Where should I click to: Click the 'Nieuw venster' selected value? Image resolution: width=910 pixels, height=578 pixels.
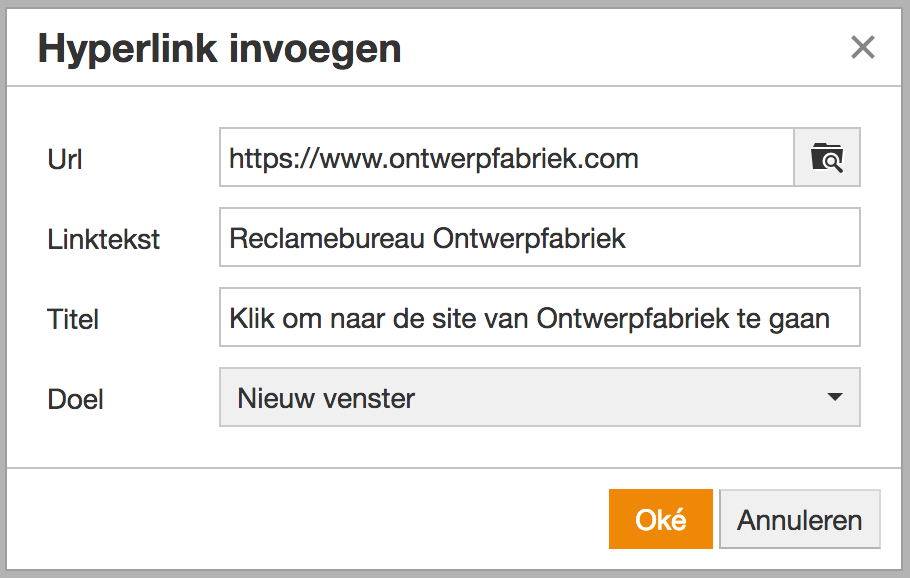click(x=326, y=398)
